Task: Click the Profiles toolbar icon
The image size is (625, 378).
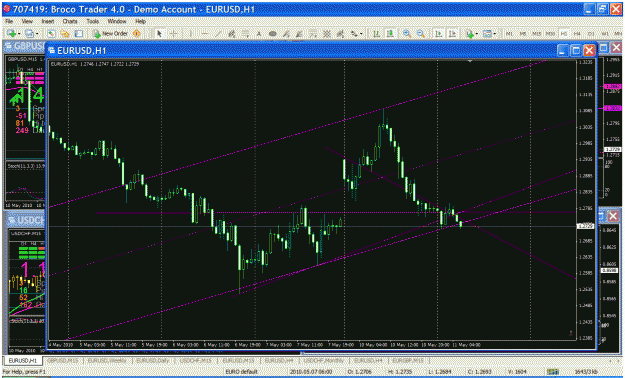Action: pyautogui.click(x=30, y=33)
